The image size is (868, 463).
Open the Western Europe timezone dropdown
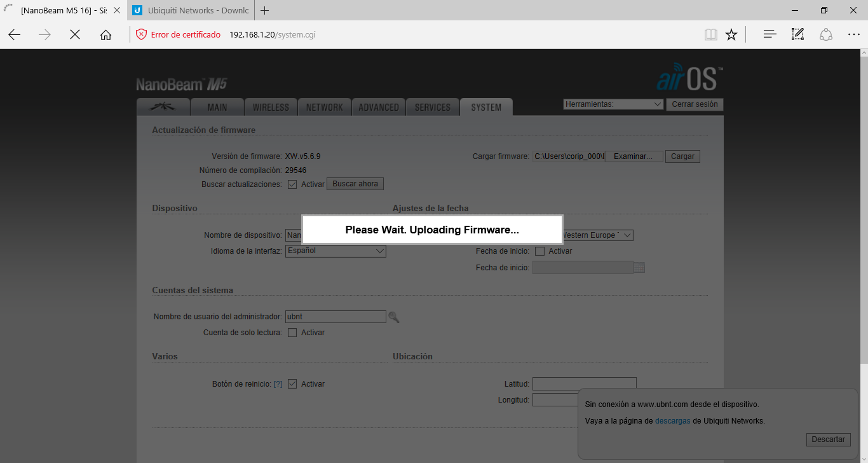tap(597, 235)
